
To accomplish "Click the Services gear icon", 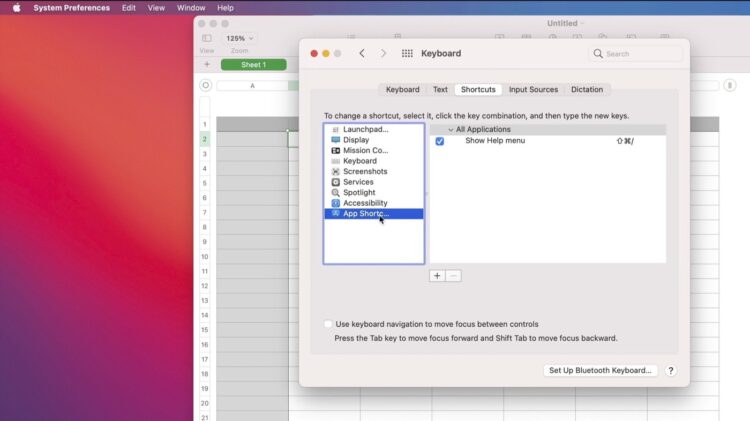I will [x=335, y=182].
